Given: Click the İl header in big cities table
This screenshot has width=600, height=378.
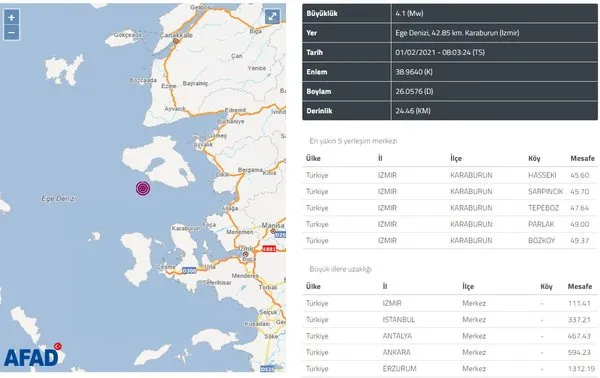Looking at the screenshot, I should (385, 287).
